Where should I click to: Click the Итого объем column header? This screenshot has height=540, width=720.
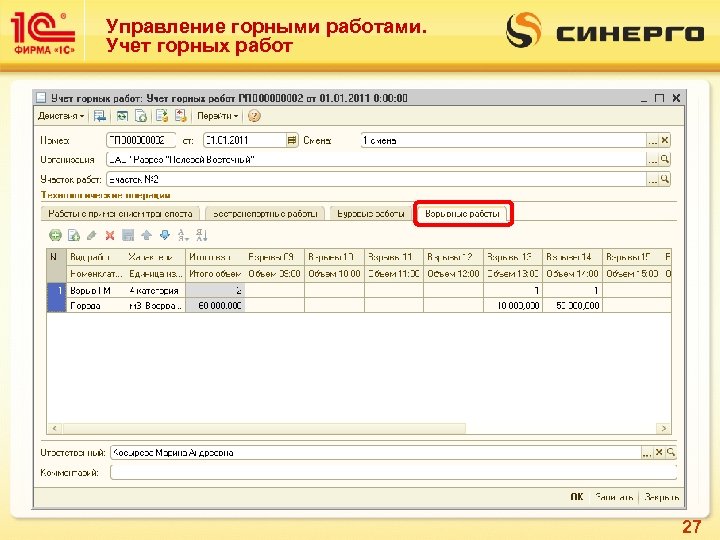[215, 274]
